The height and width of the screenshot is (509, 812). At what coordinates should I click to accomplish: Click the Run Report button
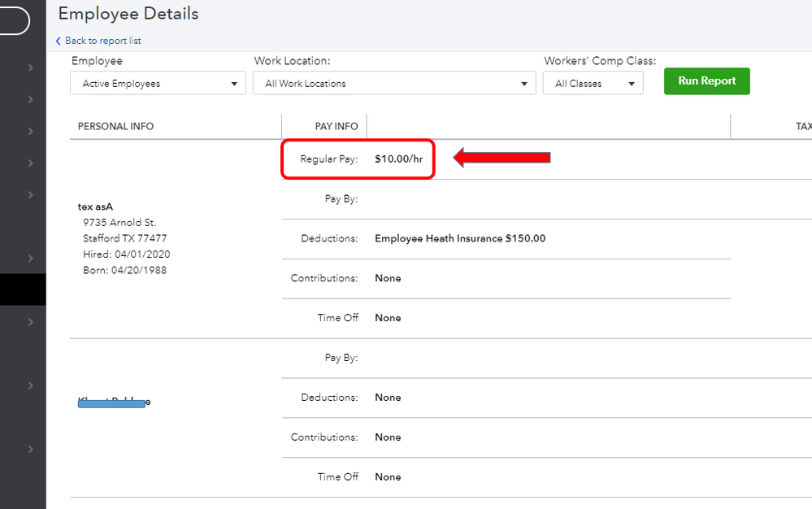pos(706,81)
